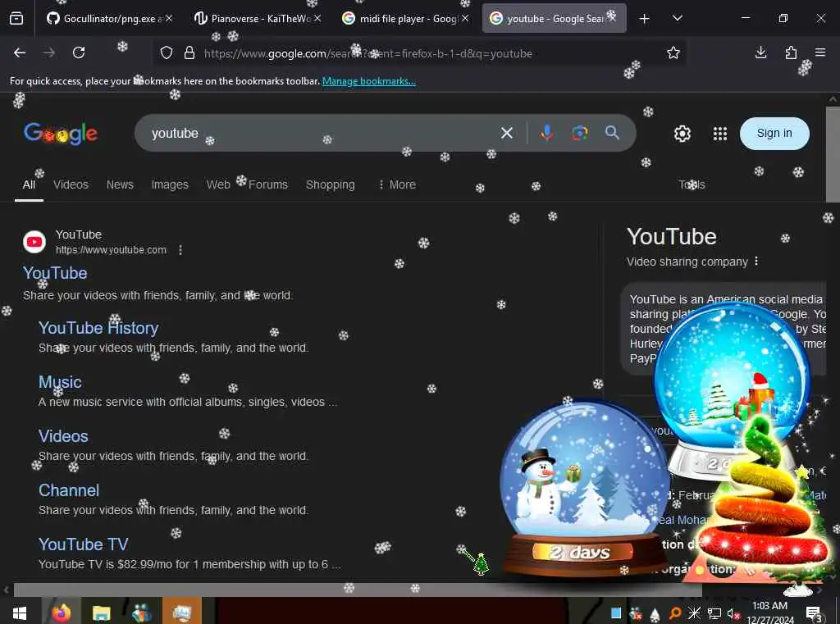The image size is (840, 624).
Task: Close the midi file player tab
Action: pos(465,18)
